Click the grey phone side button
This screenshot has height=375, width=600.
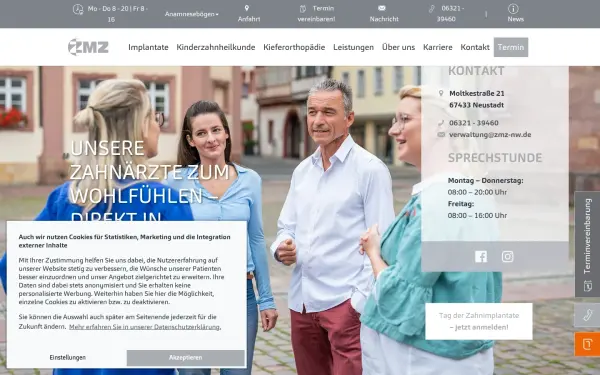587,315
